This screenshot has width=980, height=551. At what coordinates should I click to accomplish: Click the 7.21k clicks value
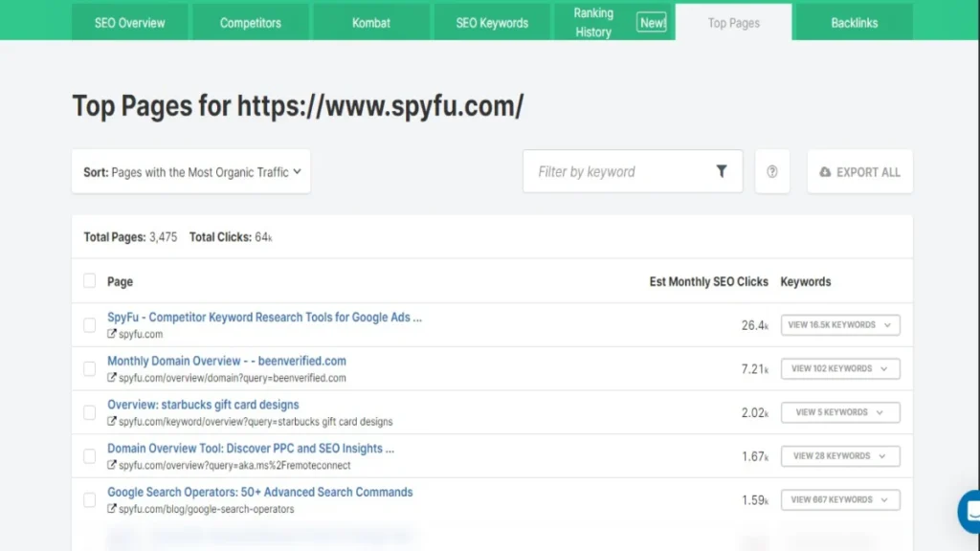(x=755, y=369)
